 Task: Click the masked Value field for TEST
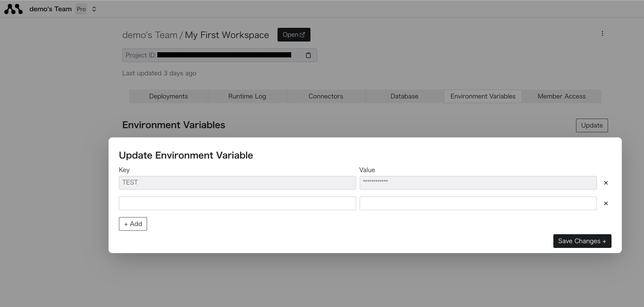tap(478, 183)
